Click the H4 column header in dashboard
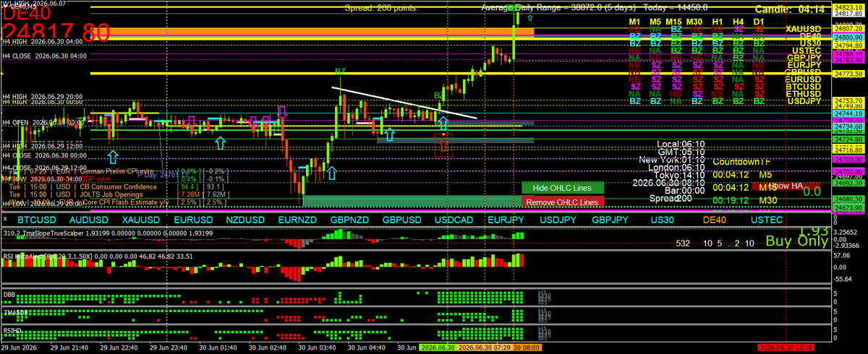Viewport: 868px width, 354px height. click(x=739, y=22)
